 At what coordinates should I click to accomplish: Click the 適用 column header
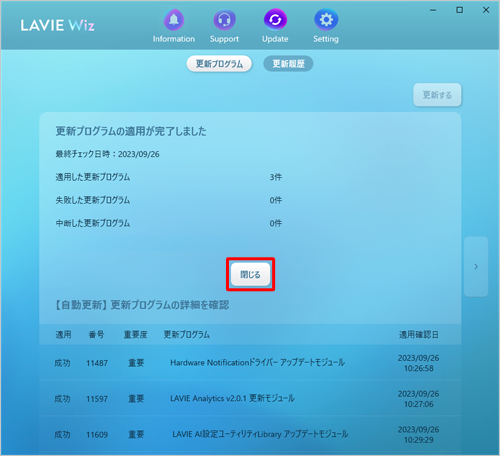(x=63, y=335)
